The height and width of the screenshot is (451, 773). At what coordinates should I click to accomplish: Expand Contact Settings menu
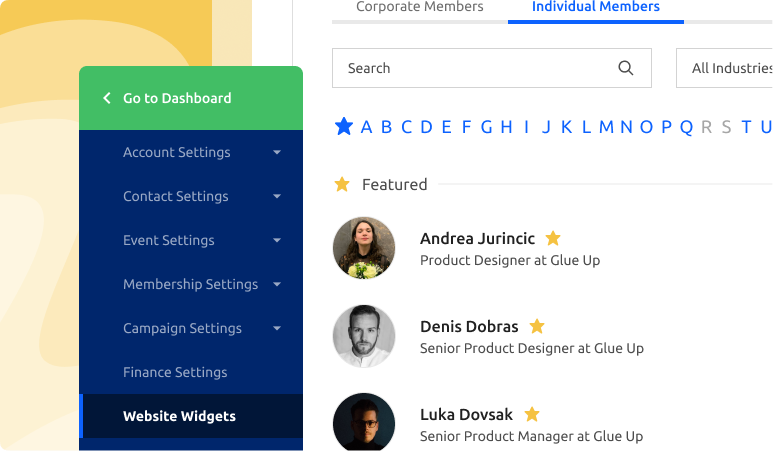(277, 197)
